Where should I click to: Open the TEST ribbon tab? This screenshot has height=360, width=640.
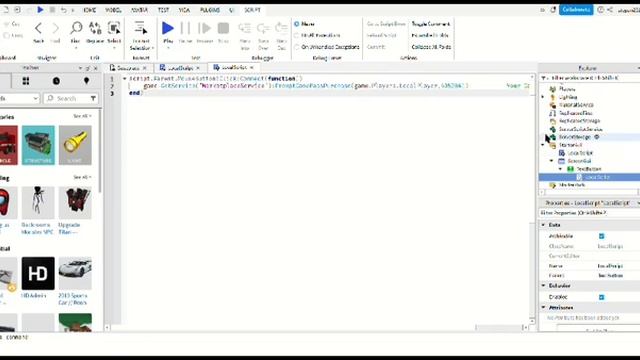click(163, 10)
